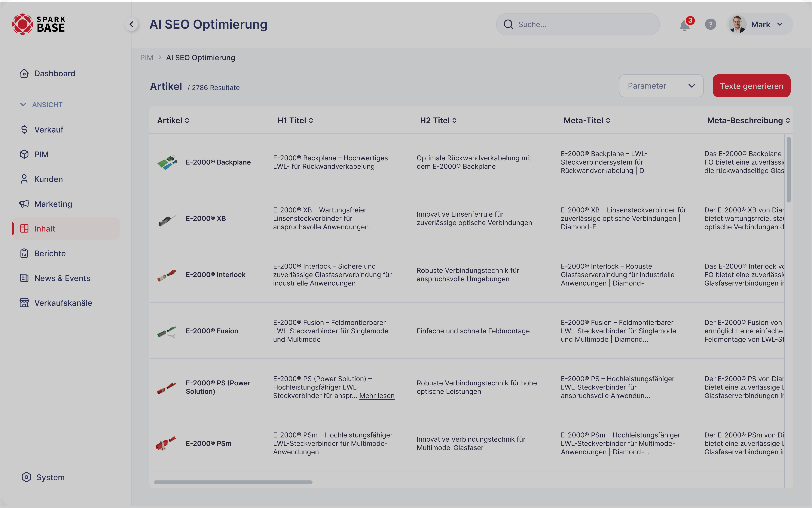Sort by H1 Titel column arrows
The image size is (812, 508).
311,120
